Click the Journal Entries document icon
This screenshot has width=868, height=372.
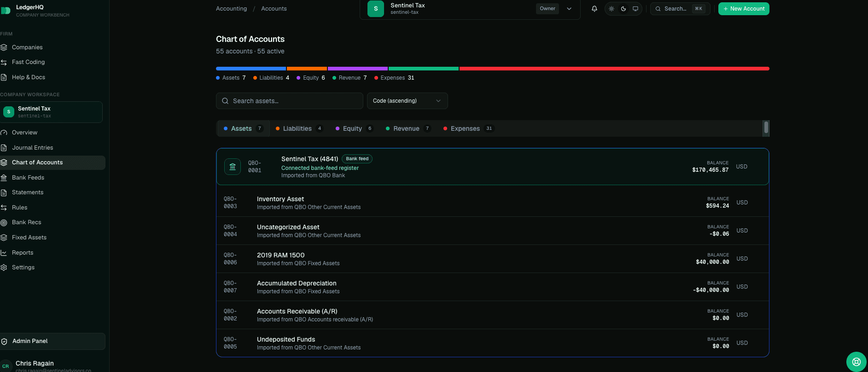(4, 148)
